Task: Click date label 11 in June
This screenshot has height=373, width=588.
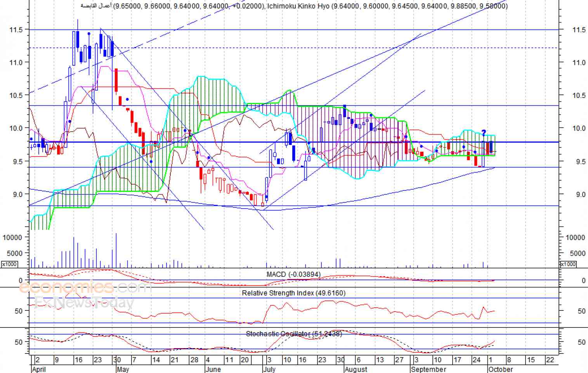Action: [229, 360]
